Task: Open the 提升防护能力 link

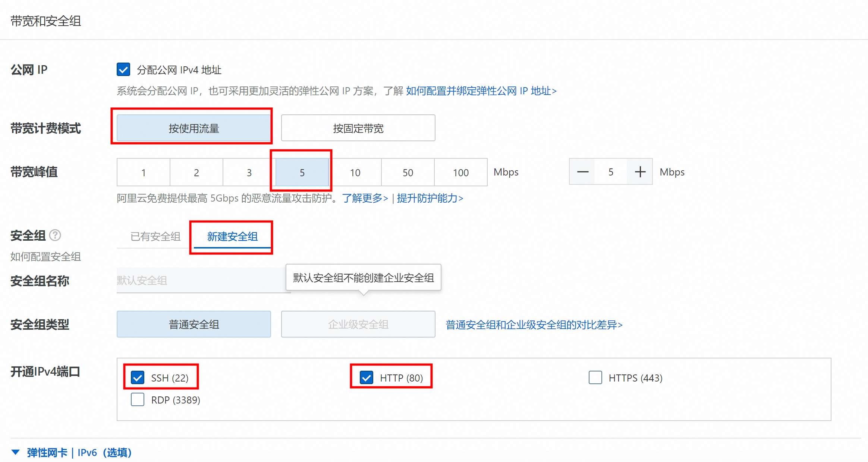Action: pyautogui.click(x=430, y=198)
